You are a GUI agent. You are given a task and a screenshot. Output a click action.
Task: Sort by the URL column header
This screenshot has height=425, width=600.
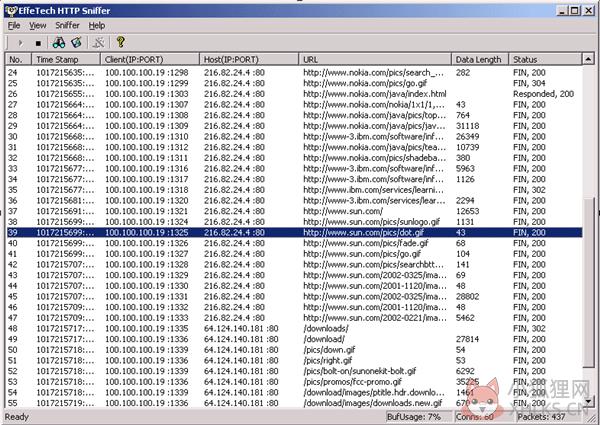tap(375, 60)
